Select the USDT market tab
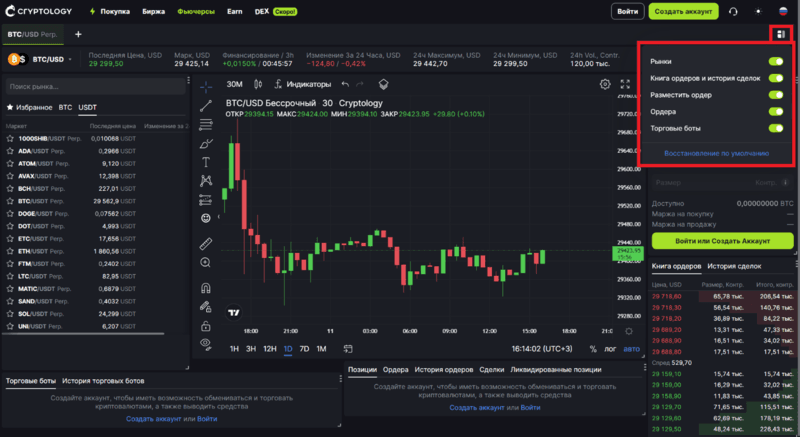 pyautogui.click(x=87, y=108)
